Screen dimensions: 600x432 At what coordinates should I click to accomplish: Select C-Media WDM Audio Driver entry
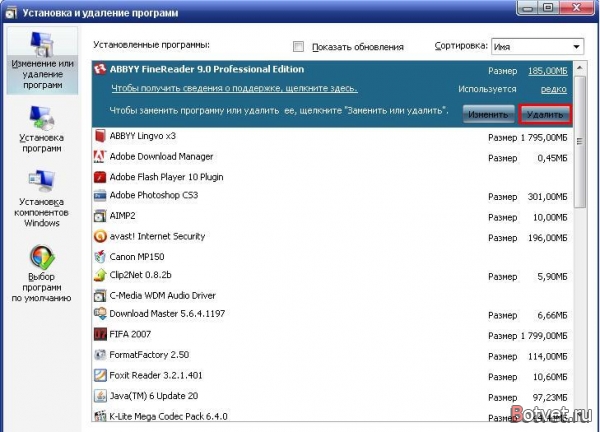[332, 296]
